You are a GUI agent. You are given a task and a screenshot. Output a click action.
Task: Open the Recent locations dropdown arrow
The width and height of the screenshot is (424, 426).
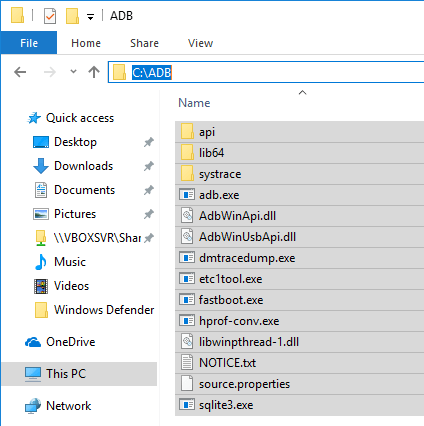point(73,71)
